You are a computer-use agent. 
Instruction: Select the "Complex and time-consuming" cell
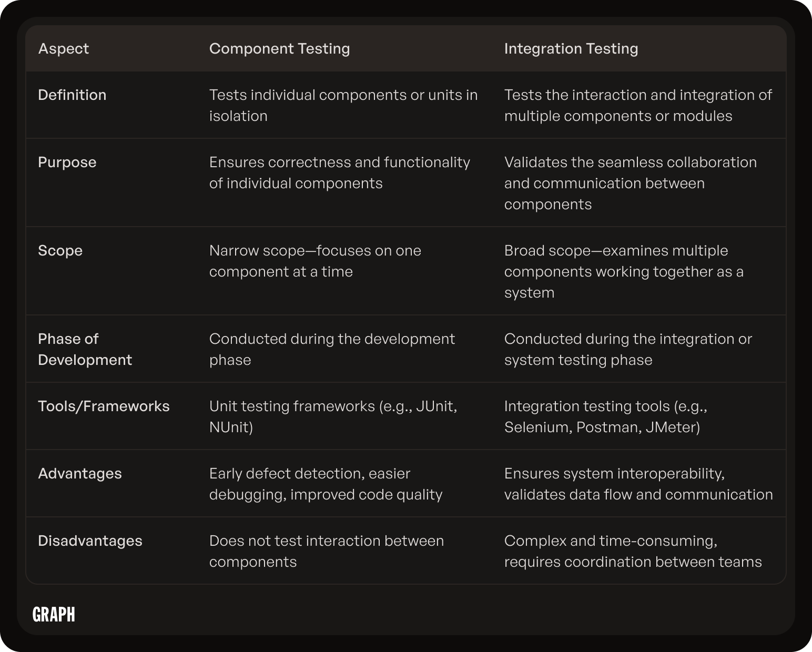coord(633,551)
